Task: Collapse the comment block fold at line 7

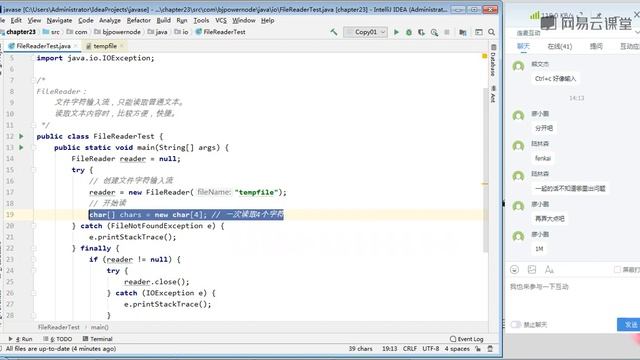Action: (x=34, y=80)
